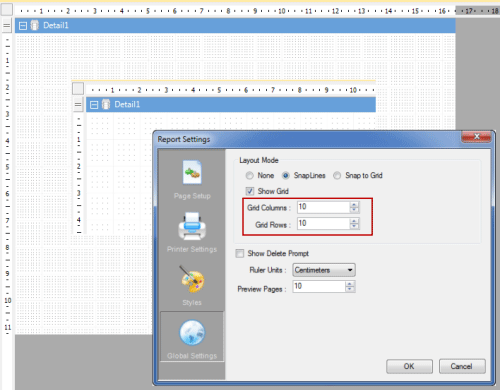Collapse the inner Detail1 section
The height and width of the screenshot is (390, 500).
point(94,105)
